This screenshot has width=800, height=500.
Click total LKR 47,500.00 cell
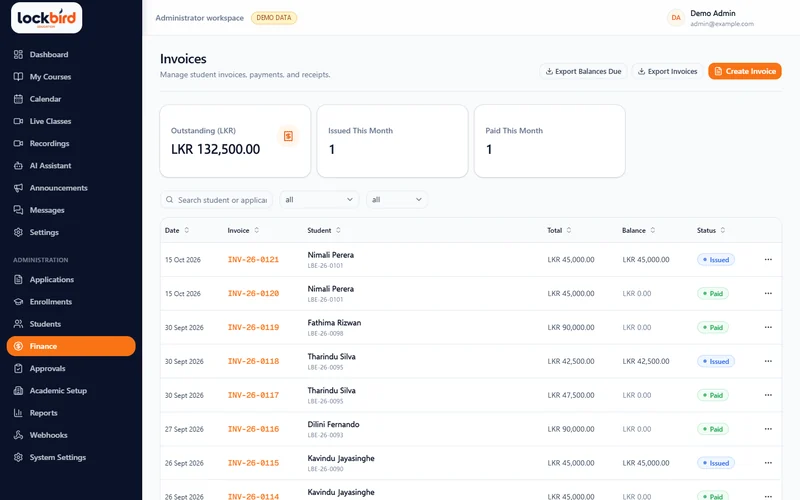tap(571, 395)
